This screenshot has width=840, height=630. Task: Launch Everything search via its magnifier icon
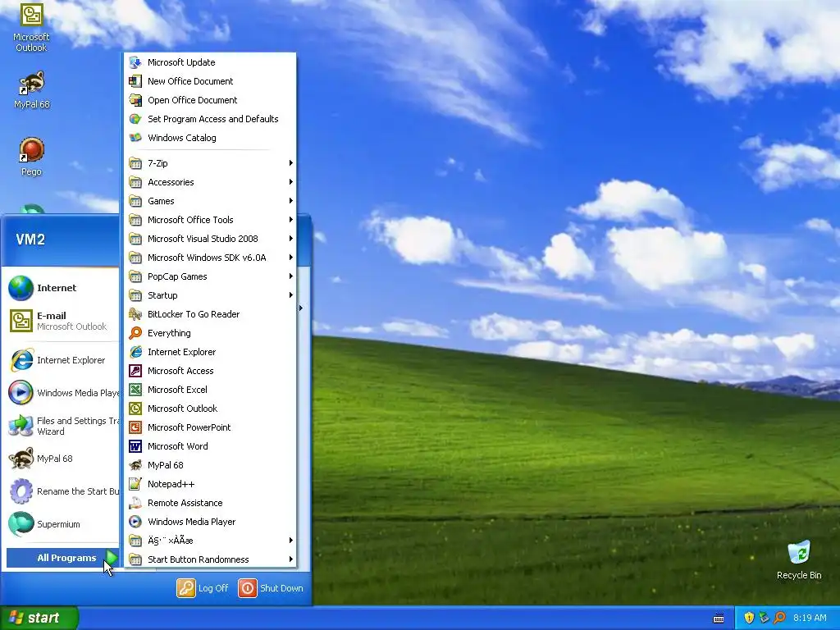pyautogui.click(x=135, y=333)
